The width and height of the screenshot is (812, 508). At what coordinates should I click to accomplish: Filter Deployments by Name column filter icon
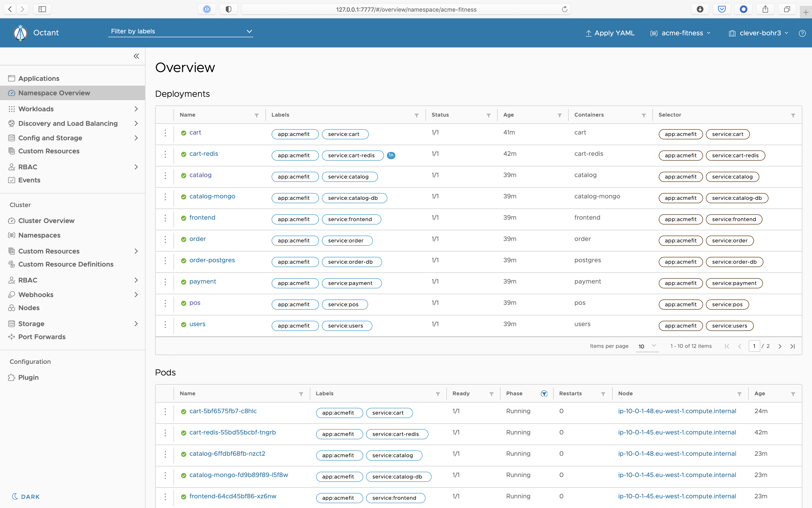click(x=256, y=115)
